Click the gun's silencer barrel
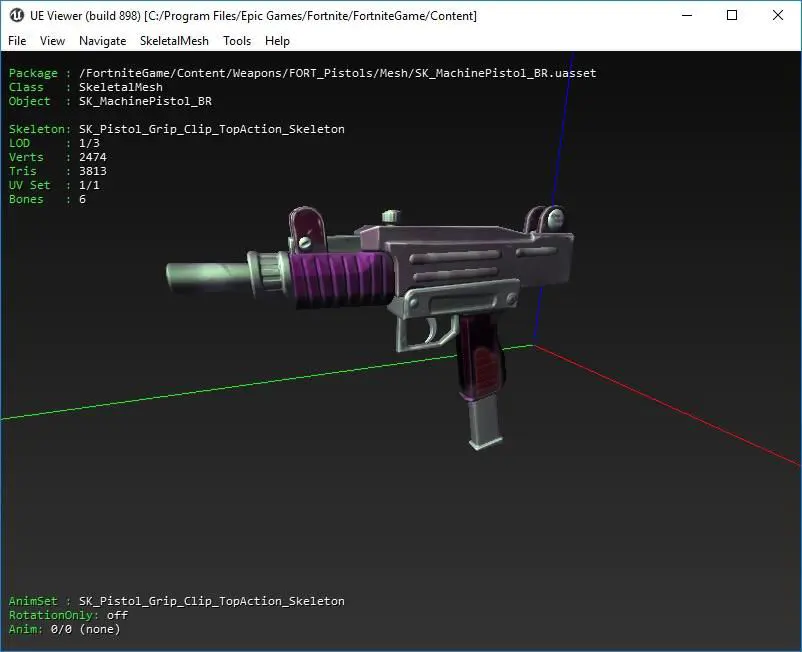802x652 pixels. (x=208, y=277)
